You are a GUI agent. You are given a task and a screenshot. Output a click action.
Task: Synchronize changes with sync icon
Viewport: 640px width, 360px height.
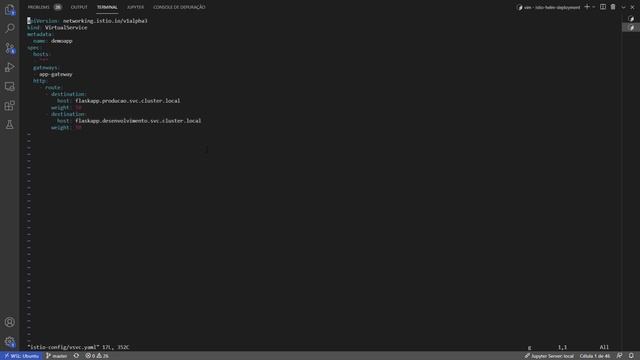tap(76, 356)
